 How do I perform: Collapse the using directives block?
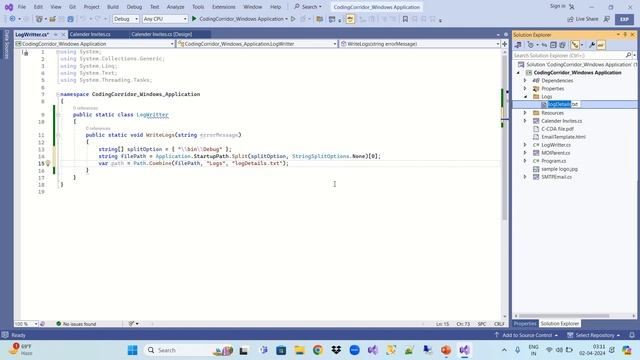pyautogui.click(x=58, y=52)
